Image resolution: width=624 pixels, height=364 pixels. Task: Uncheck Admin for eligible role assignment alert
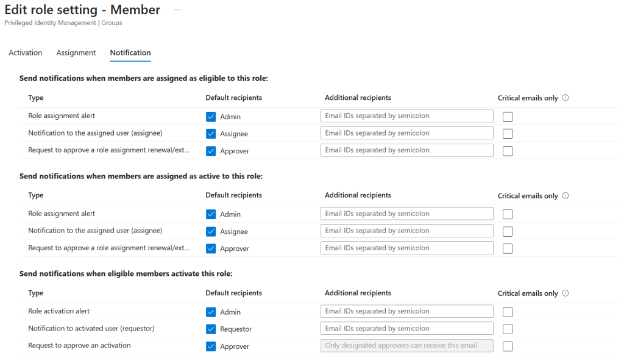211,116
